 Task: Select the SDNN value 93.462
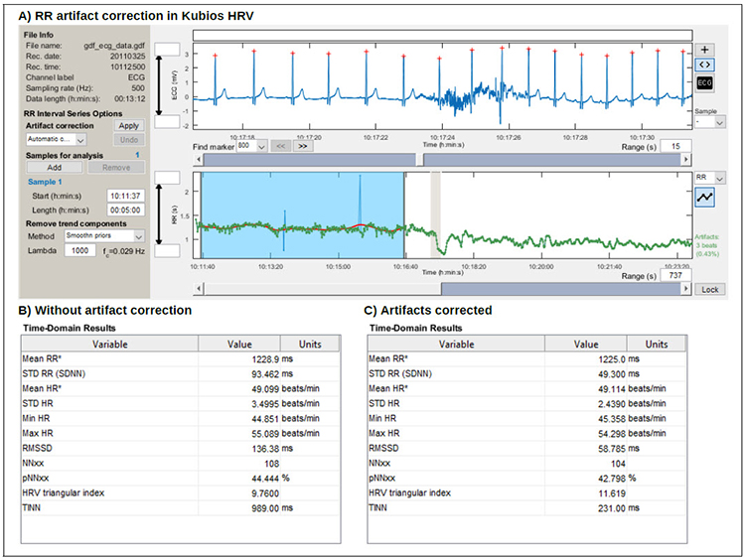click(x=265, y=373)
